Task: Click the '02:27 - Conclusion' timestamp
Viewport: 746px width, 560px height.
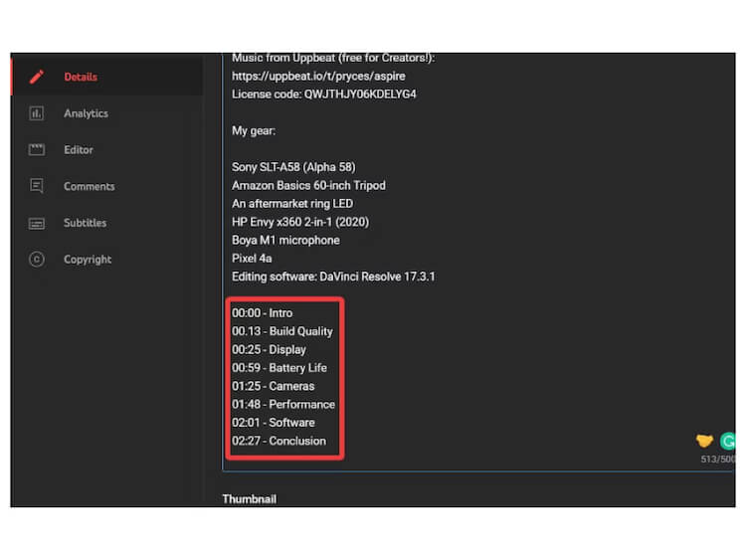Action: click(280, 441)
